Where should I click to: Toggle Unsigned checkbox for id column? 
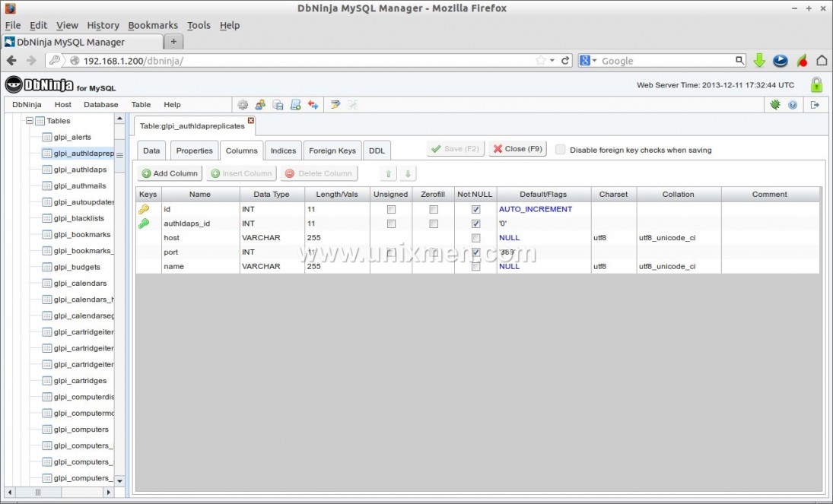pos(392,209)
